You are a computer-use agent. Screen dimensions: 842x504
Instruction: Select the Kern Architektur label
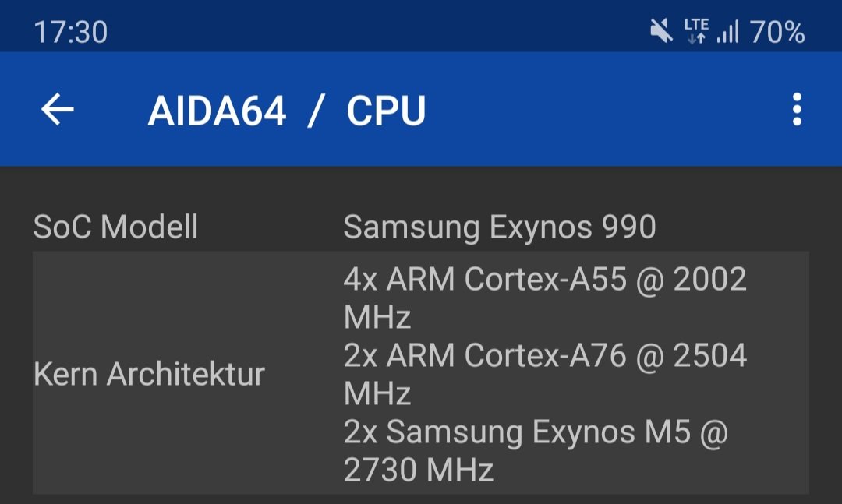(149, 374)
